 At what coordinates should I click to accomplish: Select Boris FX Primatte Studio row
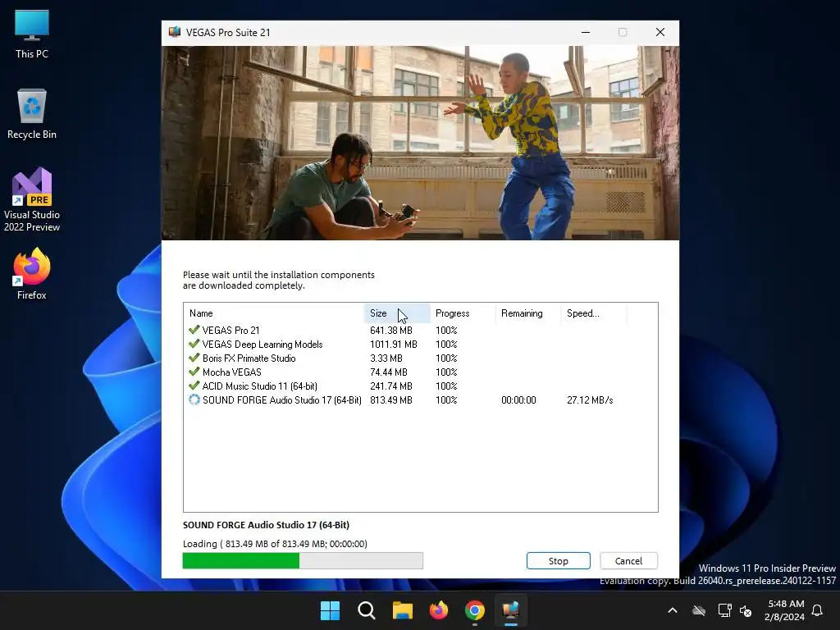tap(421, 358)
